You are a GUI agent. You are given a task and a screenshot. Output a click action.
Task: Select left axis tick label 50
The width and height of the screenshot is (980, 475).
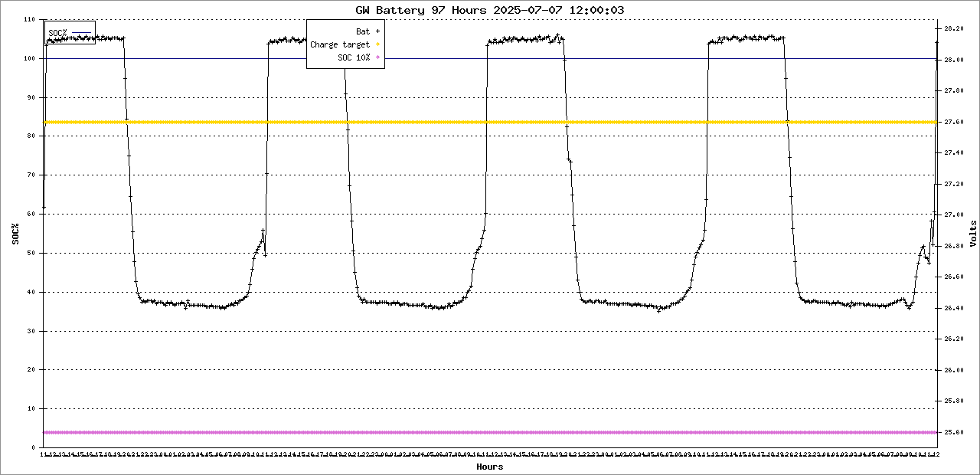pos(33,253)
